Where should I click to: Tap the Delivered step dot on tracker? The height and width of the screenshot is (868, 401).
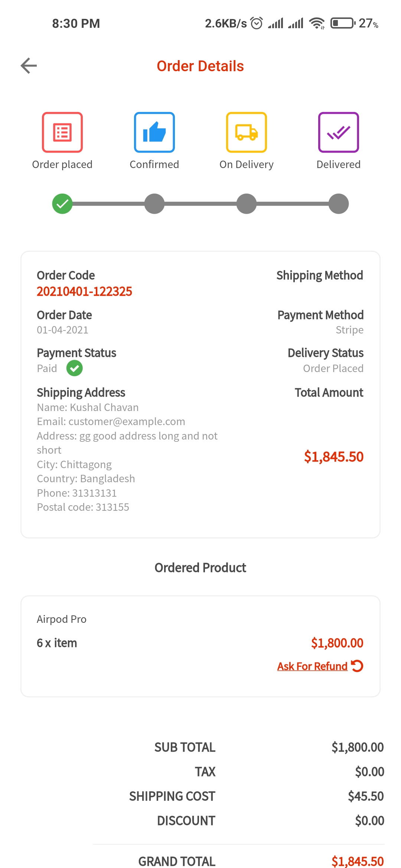click(338, 204)
